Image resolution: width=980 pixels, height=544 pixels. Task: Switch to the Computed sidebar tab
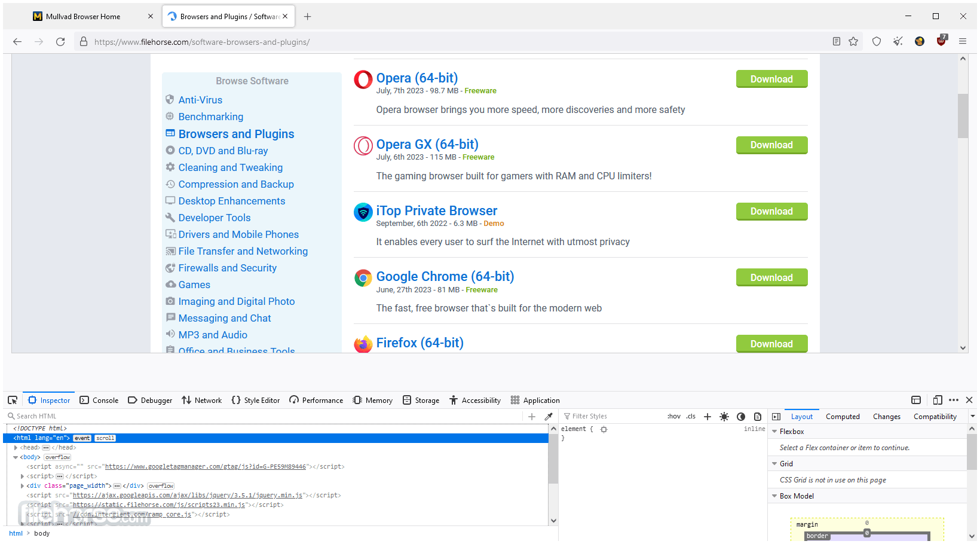tap(843, 417)
